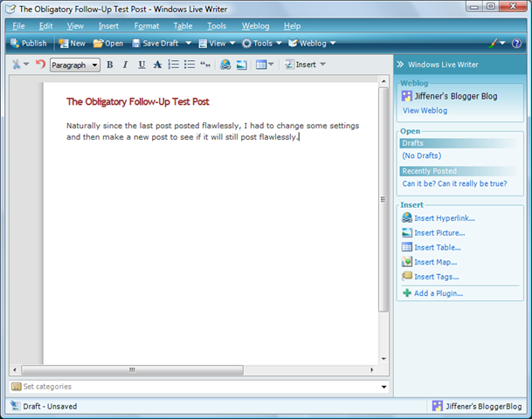Open the Format menu
Viewport: 532px width, 419px height.
click(x=147, y=26)
